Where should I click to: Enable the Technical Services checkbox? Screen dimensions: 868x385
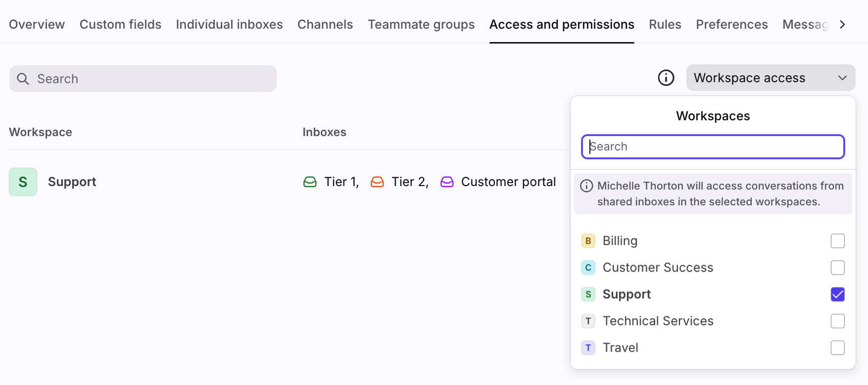coord(837,321)
